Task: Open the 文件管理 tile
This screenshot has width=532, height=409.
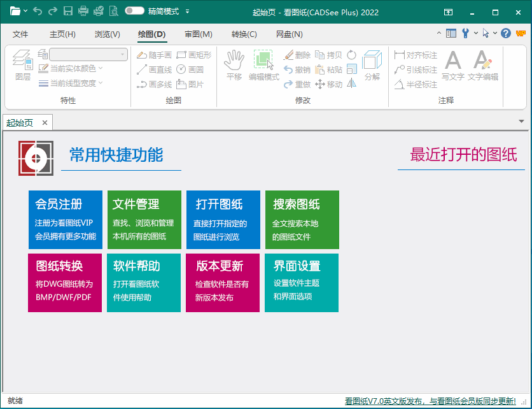Action: [x=144, y=219]
